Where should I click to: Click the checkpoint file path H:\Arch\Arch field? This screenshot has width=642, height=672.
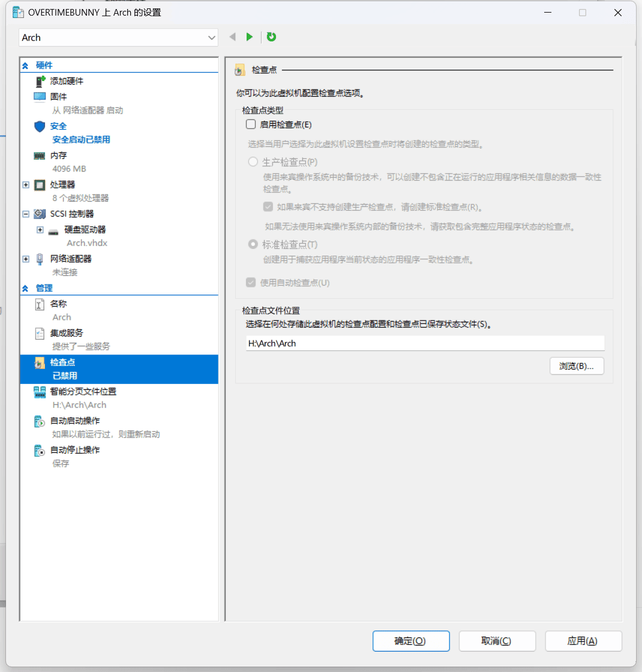[x=425, y=344]
